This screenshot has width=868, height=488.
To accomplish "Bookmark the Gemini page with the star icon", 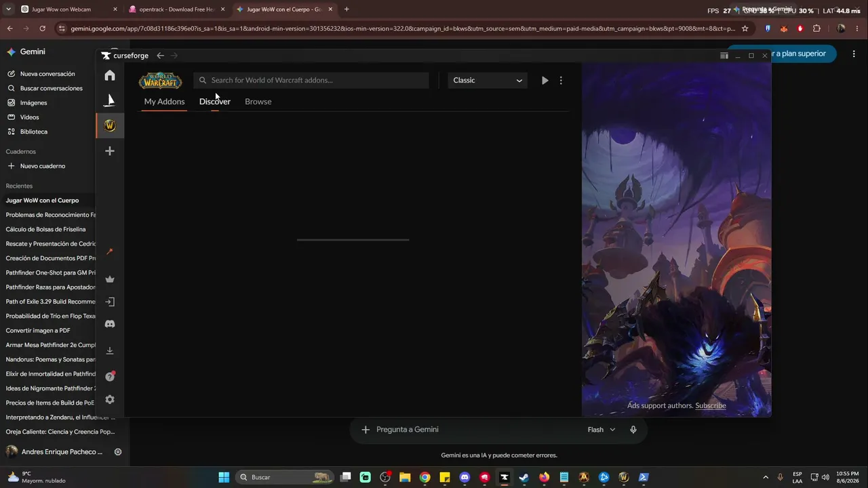I will [745, 28].
